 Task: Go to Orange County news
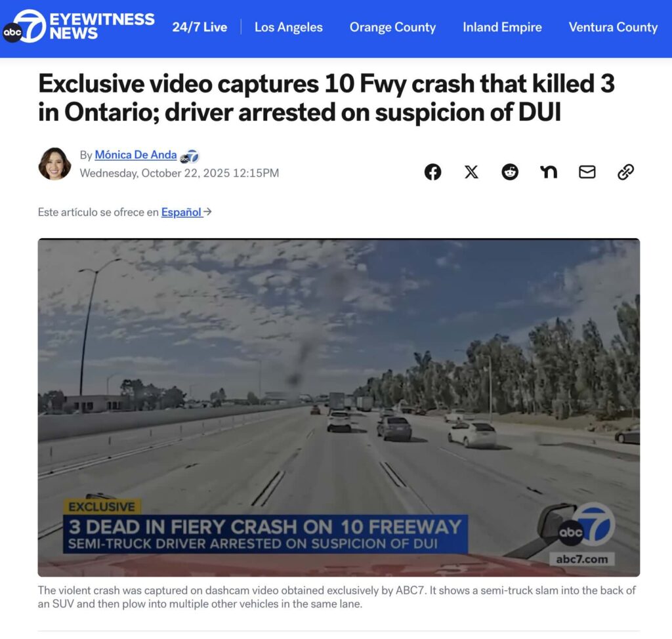(x=392, y=27)
